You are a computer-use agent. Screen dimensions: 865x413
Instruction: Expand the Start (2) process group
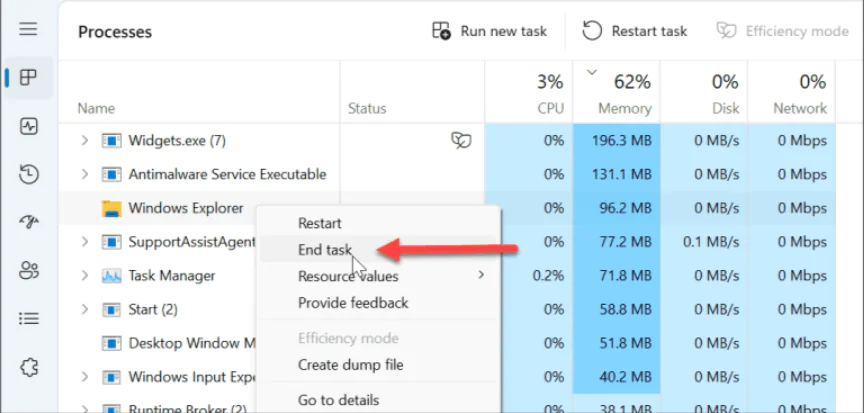click(84, 309)
